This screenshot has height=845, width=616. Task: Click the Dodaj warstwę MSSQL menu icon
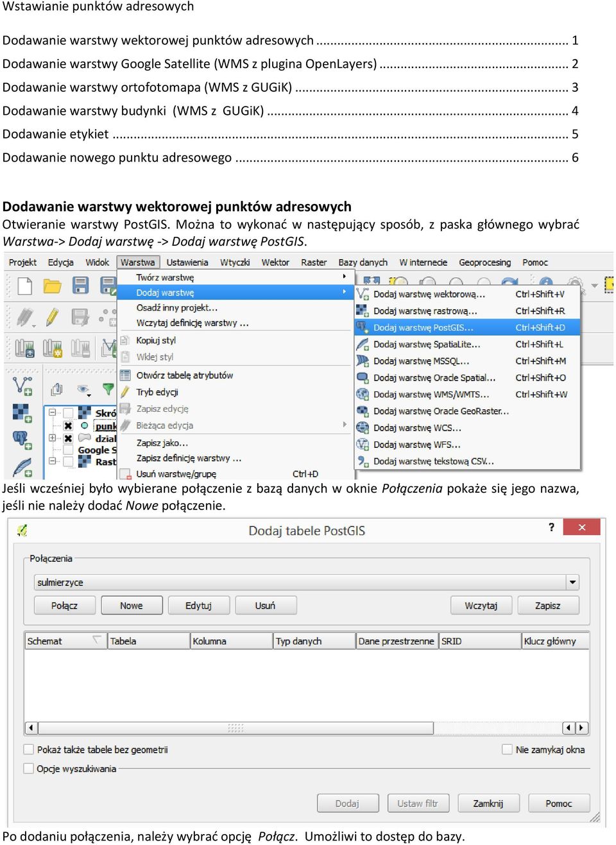click(363, 361)
